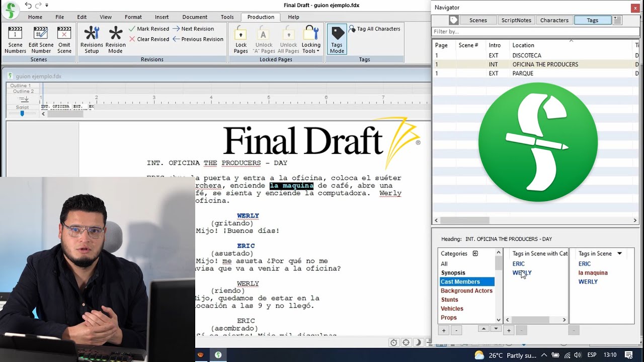Click Unlock All Pages icon
The width and height of the screenshot is (644, 362).
coord(288,40)
